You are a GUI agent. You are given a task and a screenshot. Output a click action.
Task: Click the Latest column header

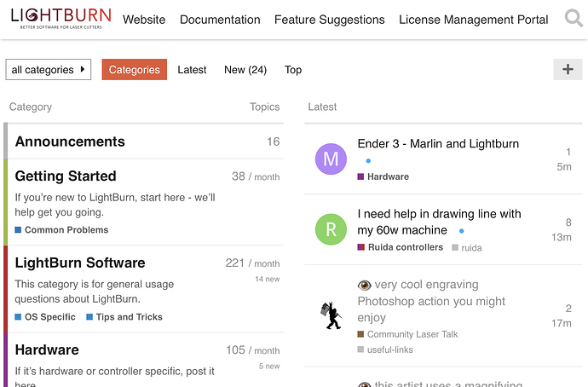[x=322, y=107]
